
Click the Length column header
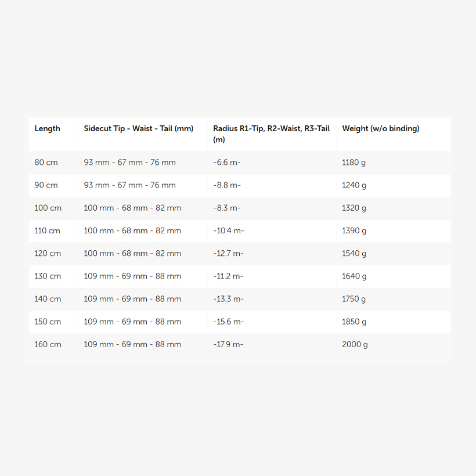click(48, 129)
